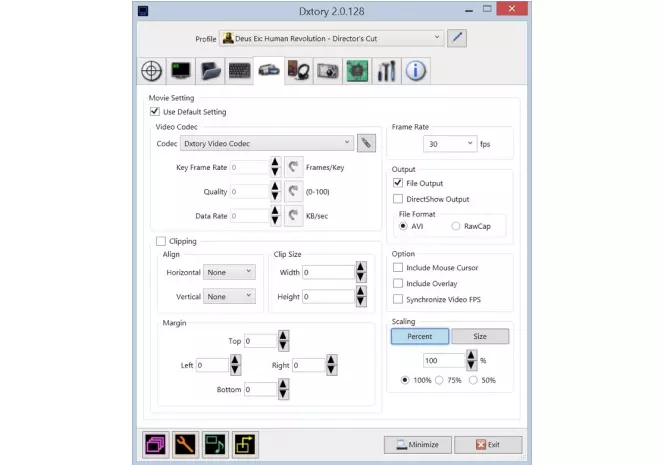Click the clip Width spinner arrows
The width and height of the screenshot is (664, 465).
coord(361,272)
